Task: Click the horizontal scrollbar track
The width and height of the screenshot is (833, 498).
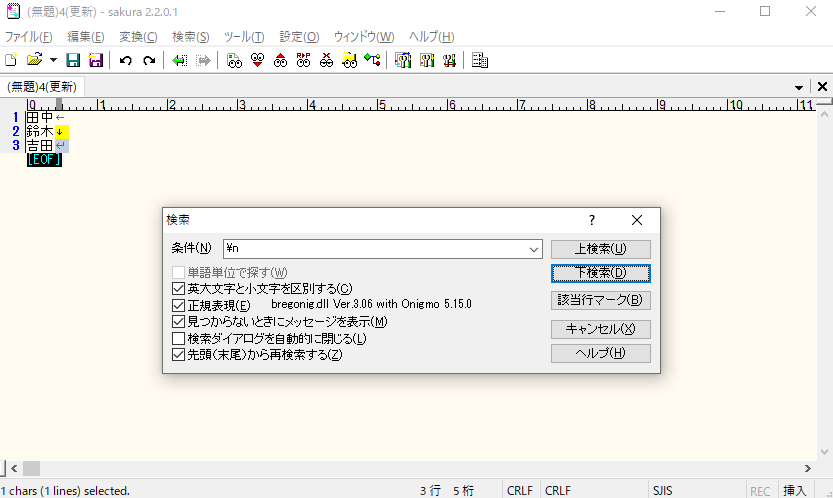Action: tap(400, 468)
